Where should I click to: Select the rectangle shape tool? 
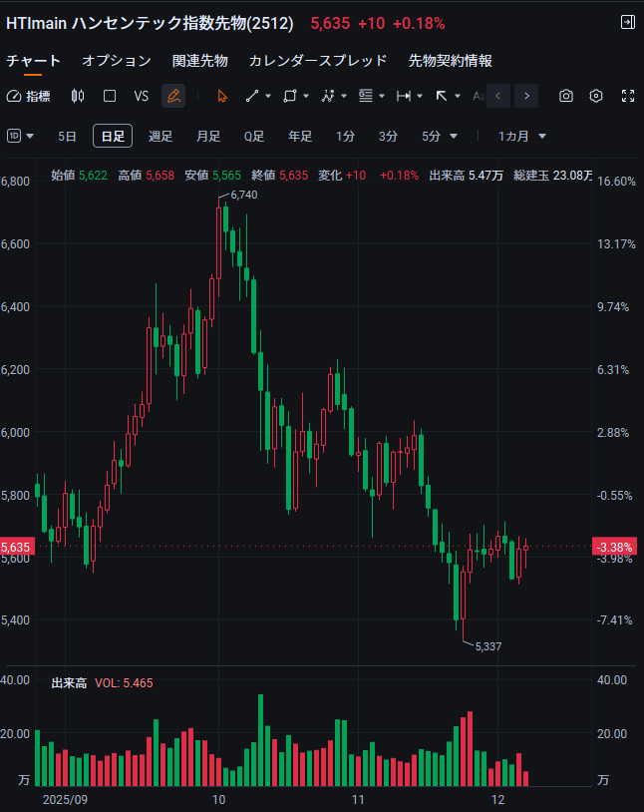point(290,97)
